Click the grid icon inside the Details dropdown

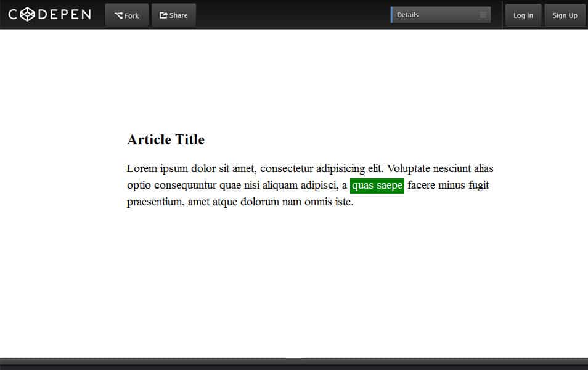tap(484, 14)
